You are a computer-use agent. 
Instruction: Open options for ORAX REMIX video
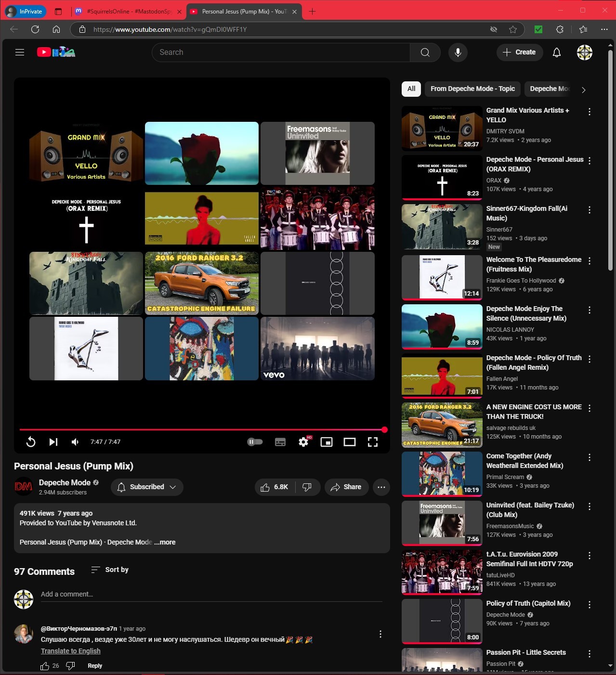point(590,161)
